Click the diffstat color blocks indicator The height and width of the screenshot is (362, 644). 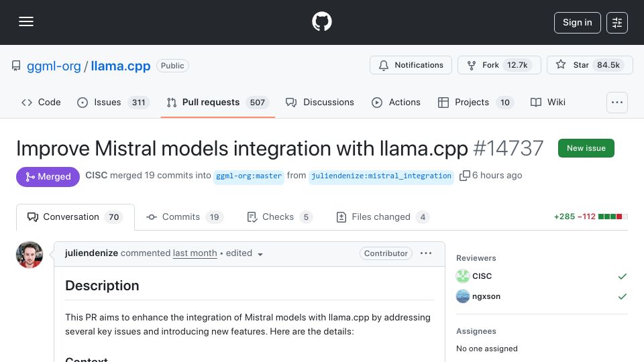pos(612,217)
